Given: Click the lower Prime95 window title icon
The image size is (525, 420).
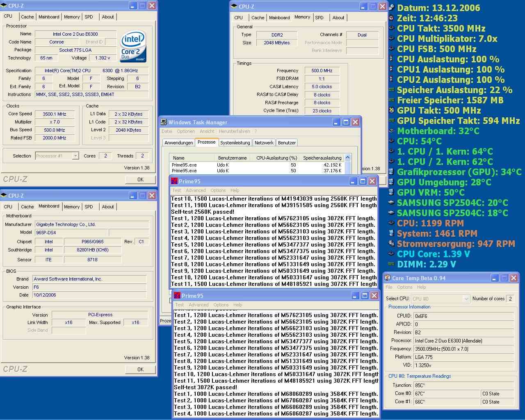Looking at the screenshot, I should [x=177, y=295].
